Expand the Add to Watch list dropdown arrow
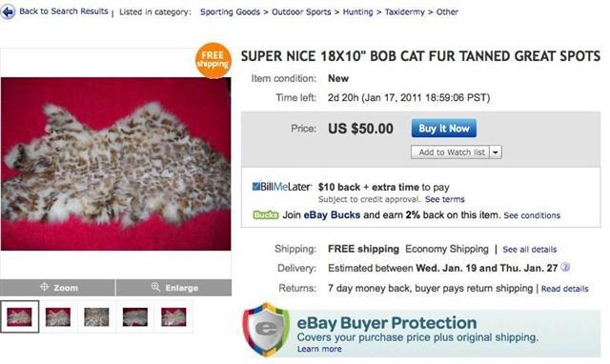The width and height of the screenshot is (610, 364). [x=496, y=152]
